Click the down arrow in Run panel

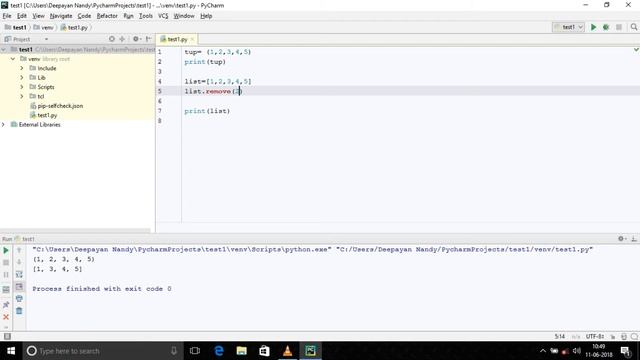(x=19, y=262)
